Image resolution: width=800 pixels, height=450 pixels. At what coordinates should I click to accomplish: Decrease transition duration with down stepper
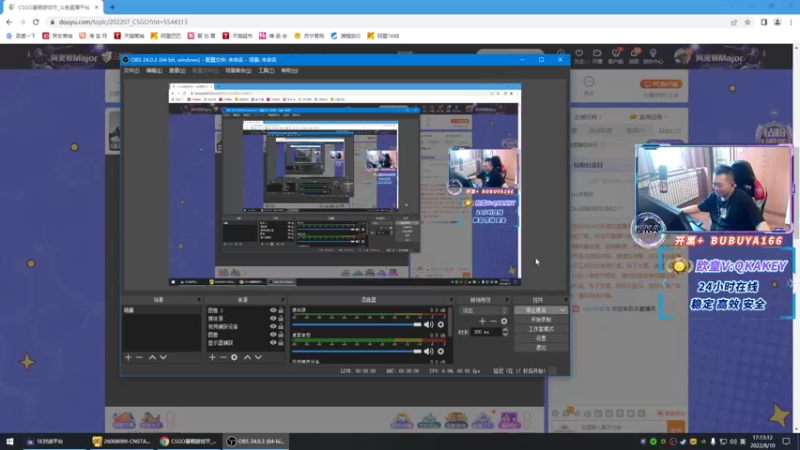505,334
